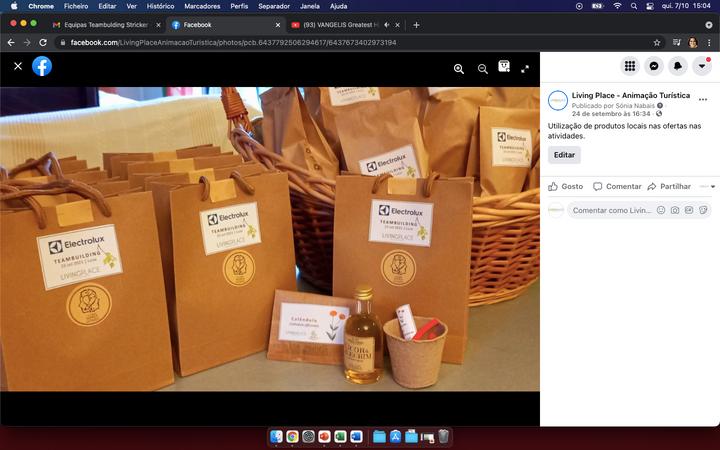This screenshot has width=720, height=450.
Task: Open the comment-as identity selector dropdown
Action: point(707,186)
